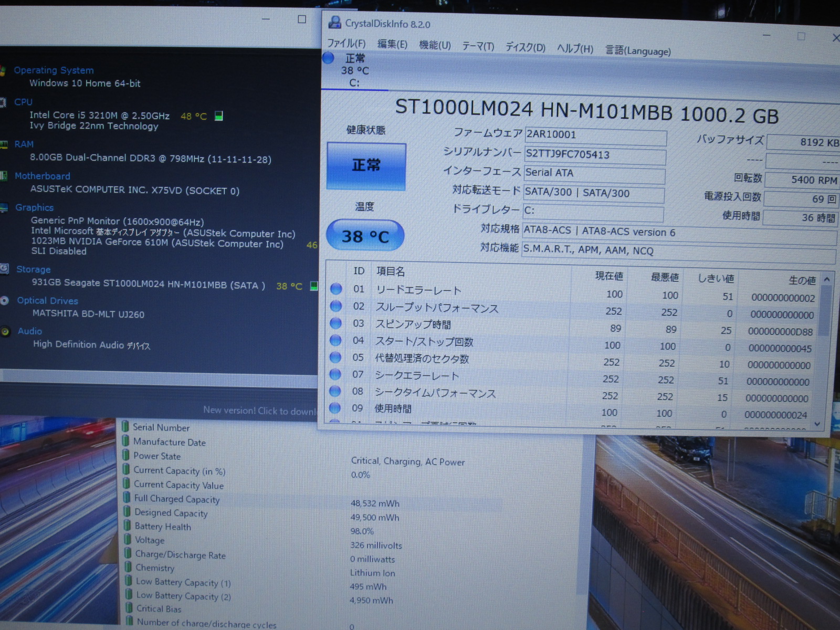840x630 pixels.
Task: Open the ファイル(F) menu
Action: (x=346, y=44)
